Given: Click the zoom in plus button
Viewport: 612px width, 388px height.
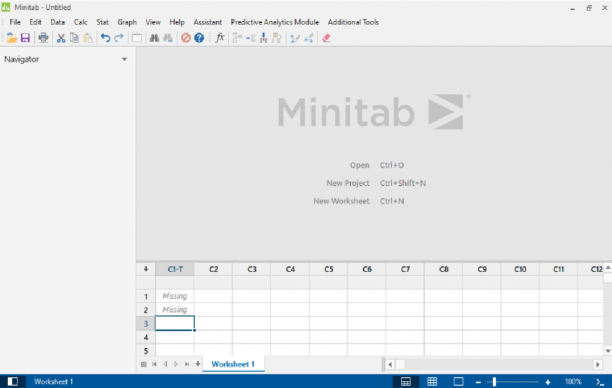Looking at the screenshot, I should 548,382.
